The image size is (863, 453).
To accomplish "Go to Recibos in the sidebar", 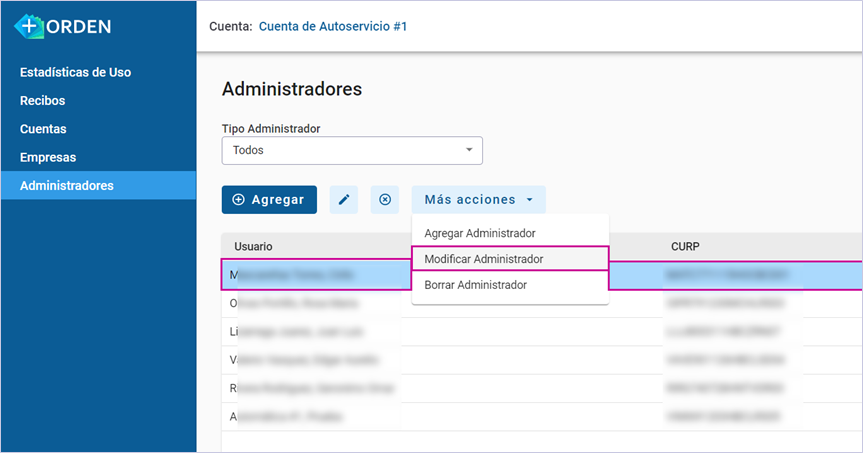I will point(42,101).
